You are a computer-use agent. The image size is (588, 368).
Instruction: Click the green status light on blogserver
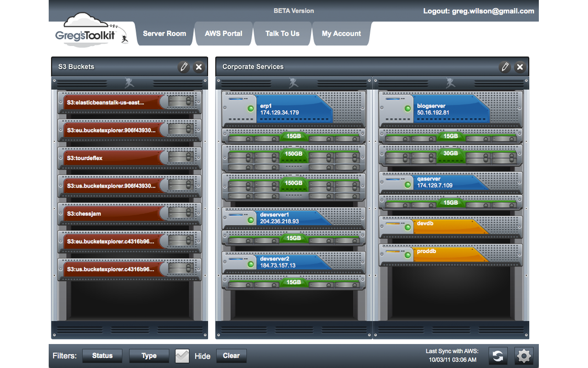[407, 109]
